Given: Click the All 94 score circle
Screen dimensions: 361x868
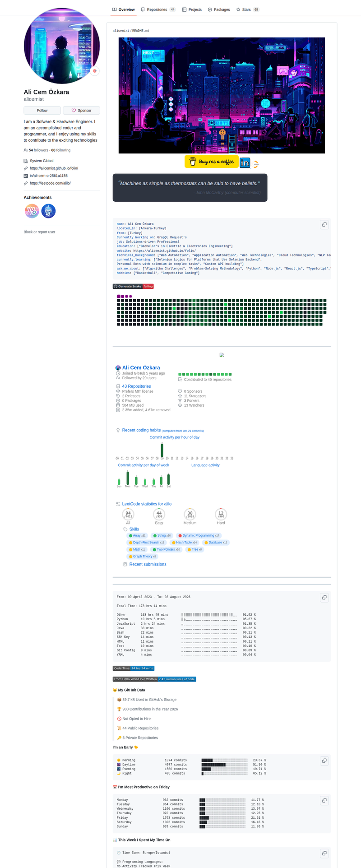Looking at the screenshot, I should (x=128, y=514).
